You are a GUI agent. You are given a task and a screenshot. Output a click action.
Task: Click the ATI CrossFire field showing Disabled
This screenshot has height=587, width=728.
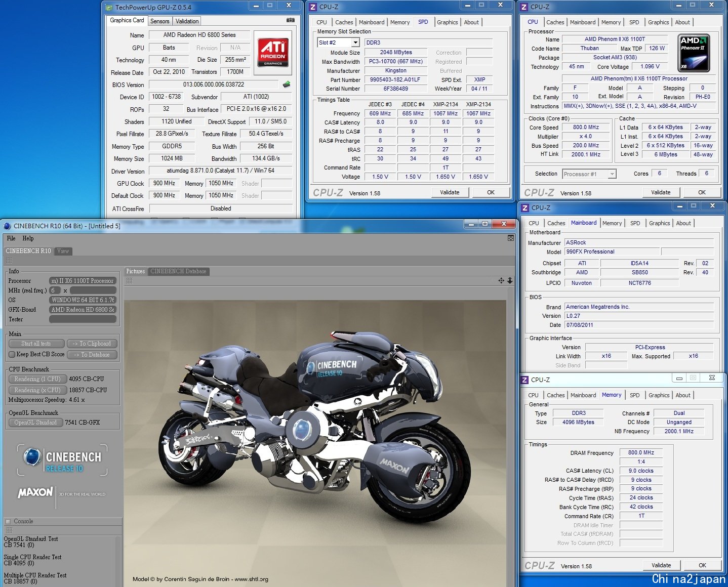coord(221,208)
